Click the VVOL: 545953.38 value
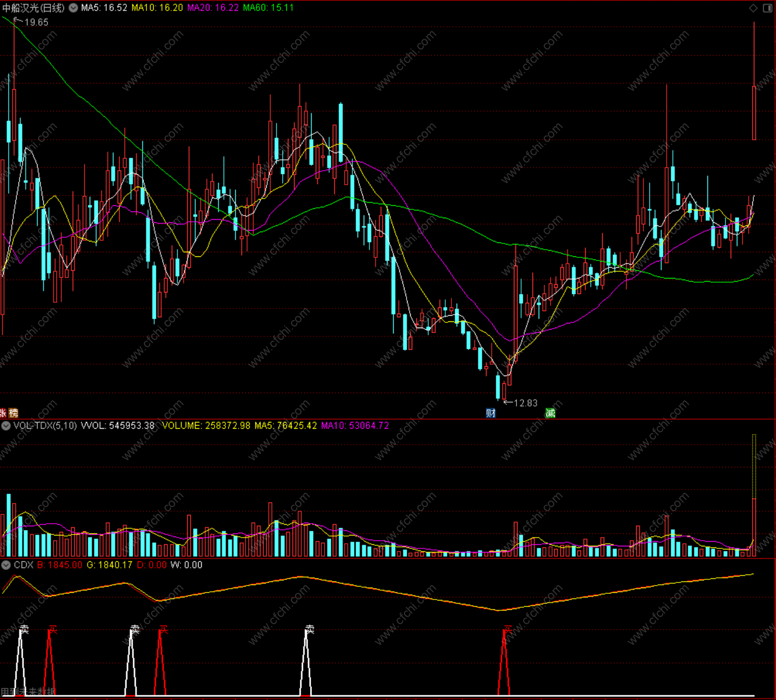 coord(118,426)
